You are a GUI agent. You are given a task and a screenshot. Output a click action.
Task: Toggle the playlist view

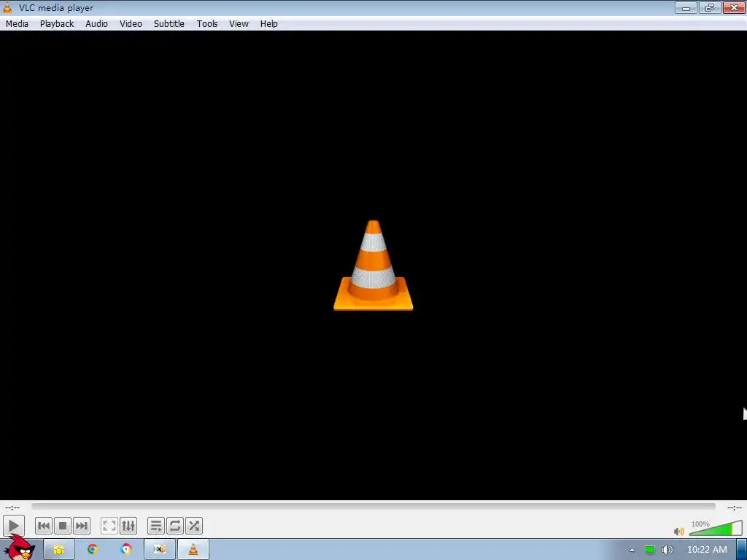156,526
